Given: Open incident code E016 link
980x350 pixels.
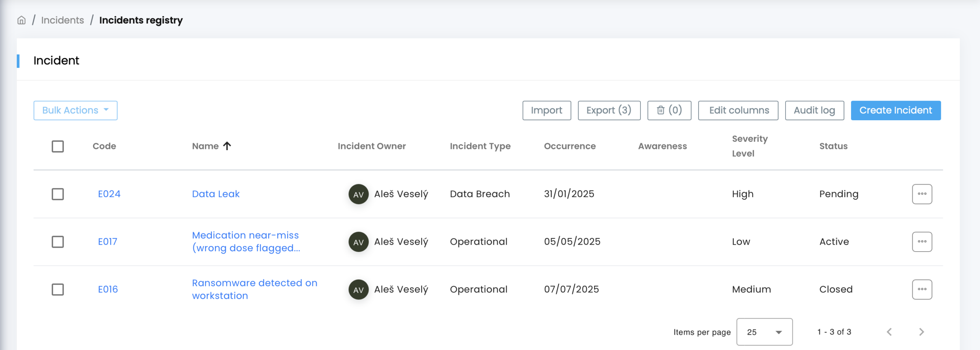Looking at the screenshot, I should click(108, 289).
